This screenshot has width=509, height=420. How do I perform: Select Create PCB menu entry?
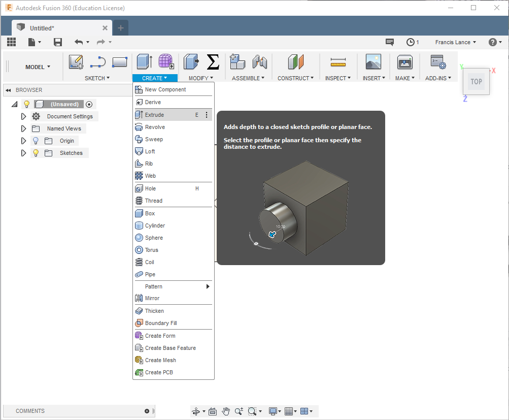pos(174,372)
